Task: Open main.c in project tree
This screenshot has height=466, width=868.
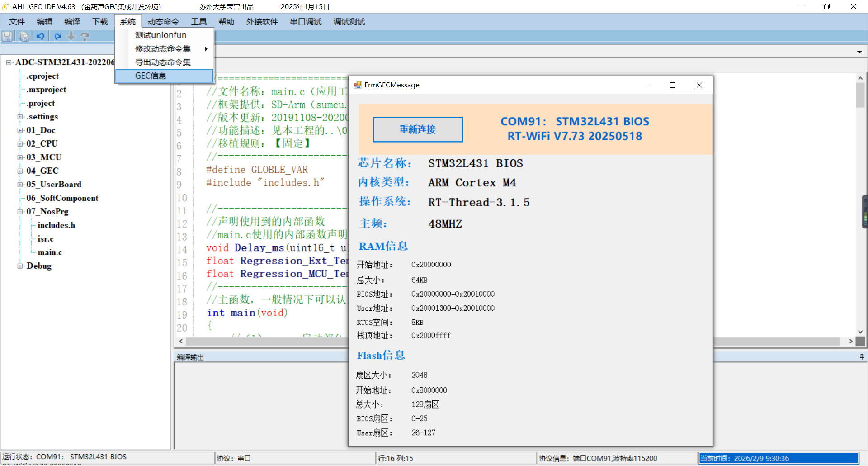Action: (x=50, y=252)
